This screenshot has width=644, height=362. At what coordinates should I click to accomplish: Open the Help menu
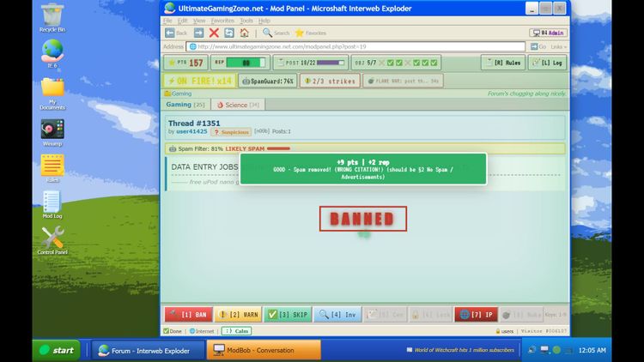click(264, 21)
